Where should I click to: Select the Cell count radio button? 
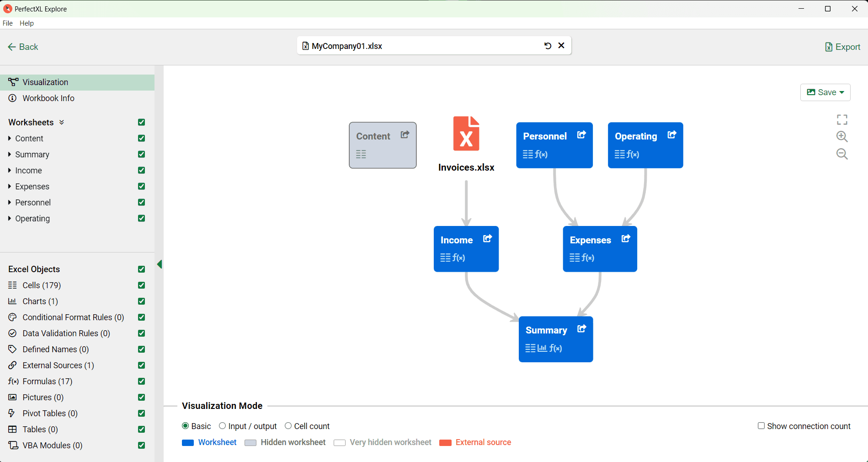pyautogui.click(x=288, y=425)
